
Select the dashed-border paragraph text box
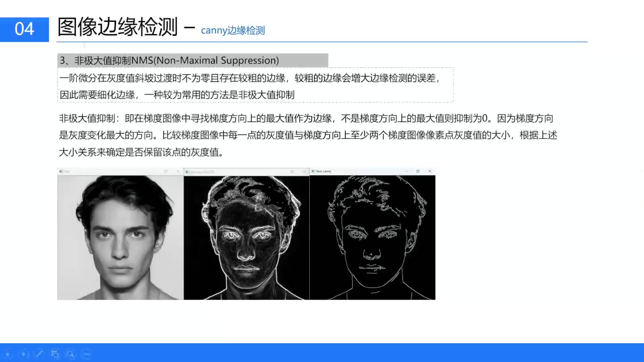(256, 85)
